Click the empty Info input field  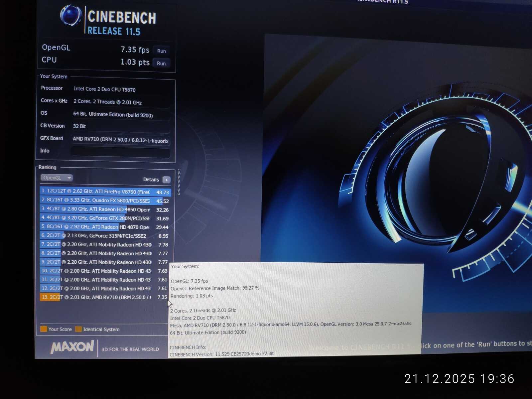pyautogui.click(x=120, y=152)
